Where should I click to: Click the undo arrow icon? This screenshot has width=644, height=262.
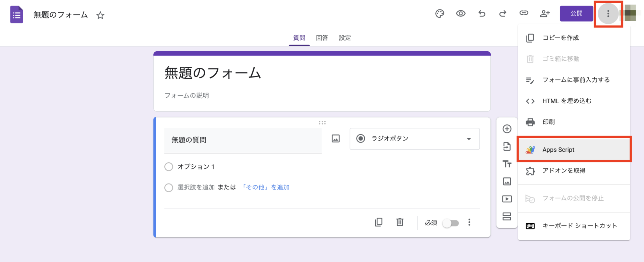point(482,13)
